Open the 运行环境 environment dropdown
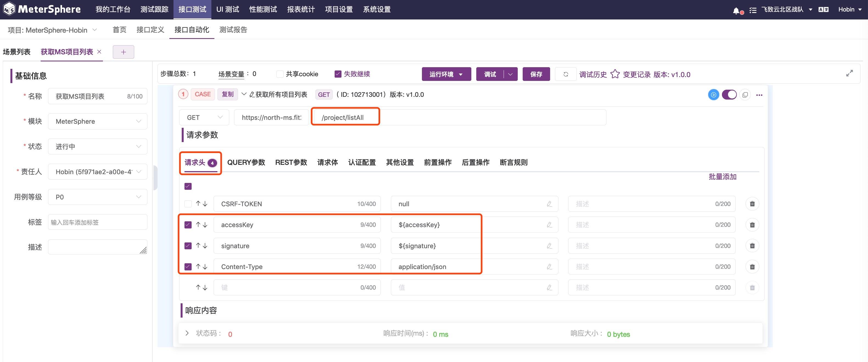 [x=446, y=74]
